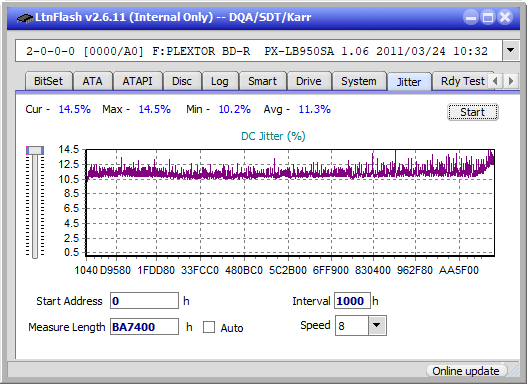This screenshot has width=527, height=384.
Task: Open the ATAPI tab
Action: tap(137, 81)
